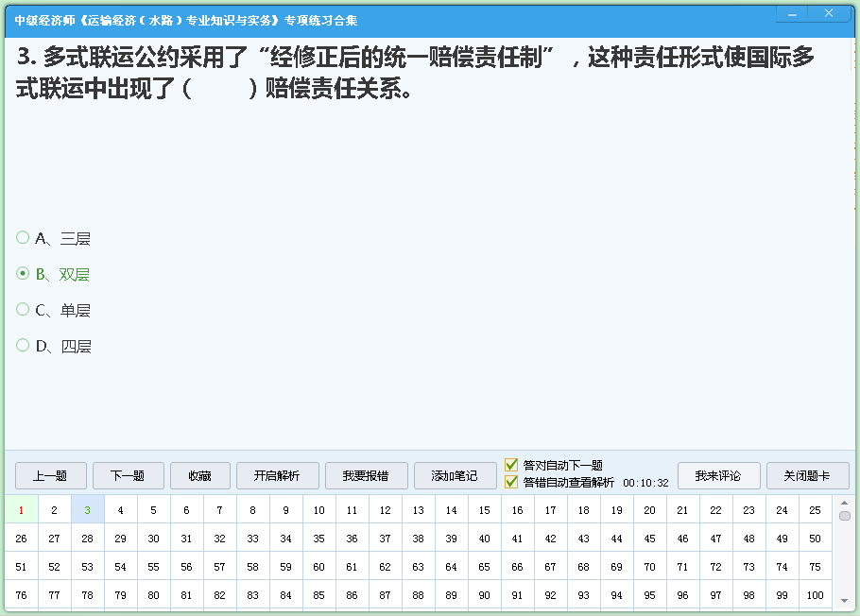
Task: Toggle 答错自动查看解析 checkbox
Action: click(x=511, y=482)
